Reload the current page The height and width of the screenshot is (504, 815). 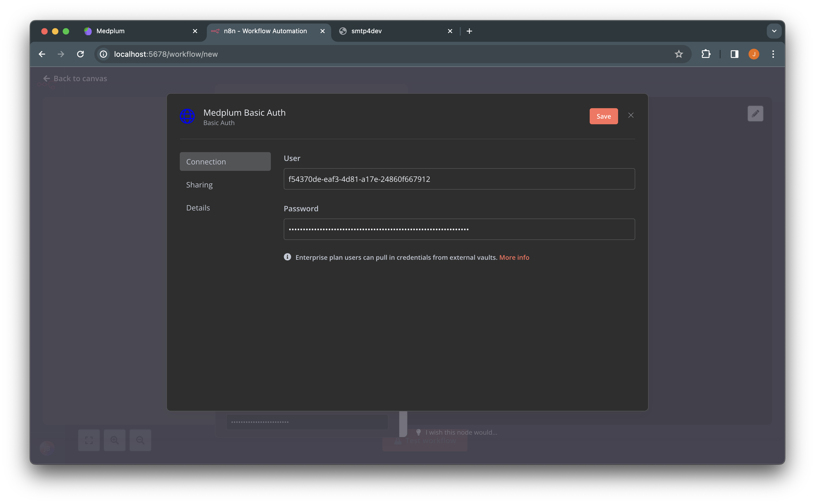point(80,54)
